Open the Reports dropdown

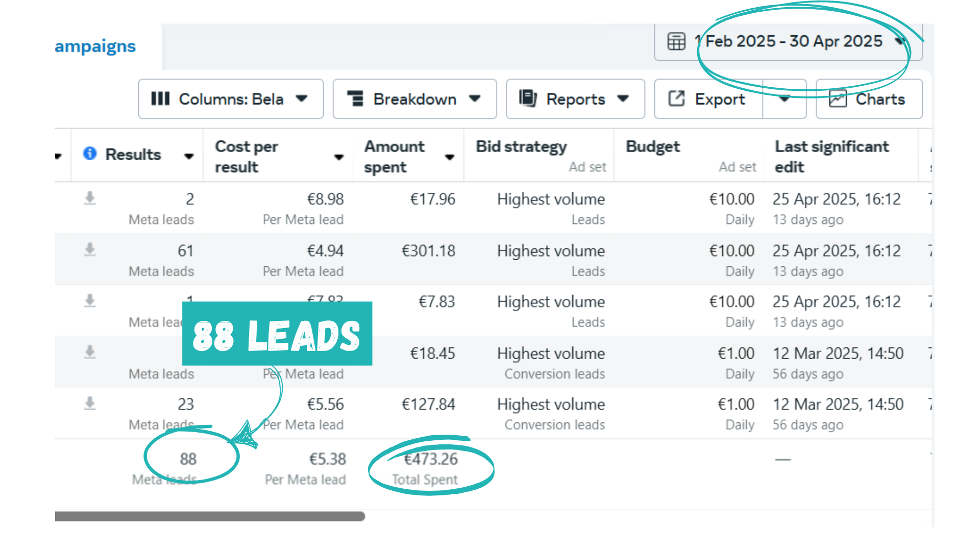pos(575,99)
